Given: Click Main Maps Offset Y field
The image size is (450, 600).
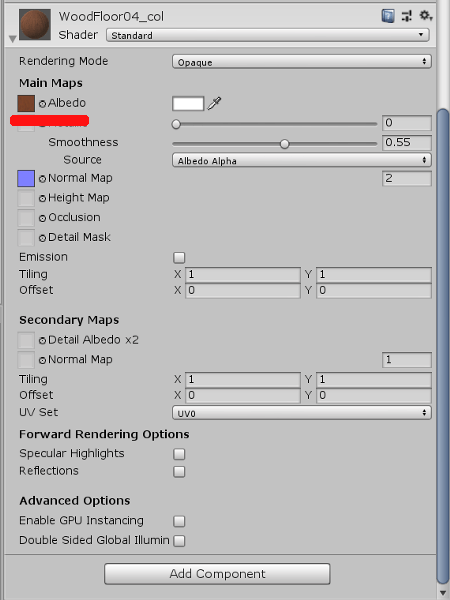Looking at the screenshot, I should [374, 290].
